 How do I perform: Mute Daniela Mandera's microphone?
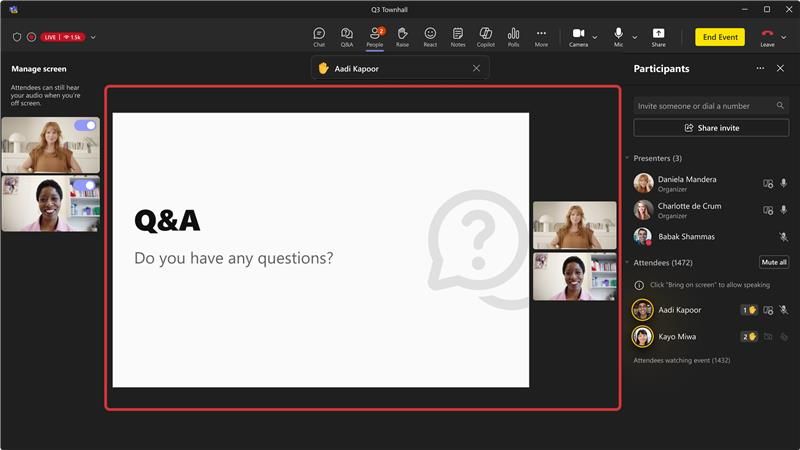coord(784,183)
